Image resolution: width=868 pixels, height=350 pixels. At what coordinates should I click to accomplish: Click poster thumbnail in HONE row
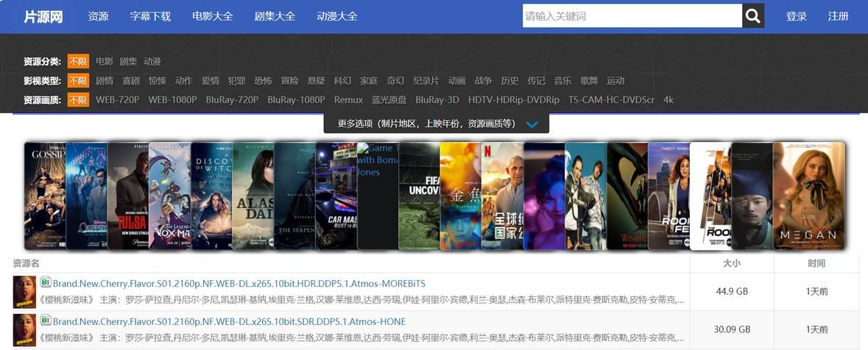pos(24,330)
